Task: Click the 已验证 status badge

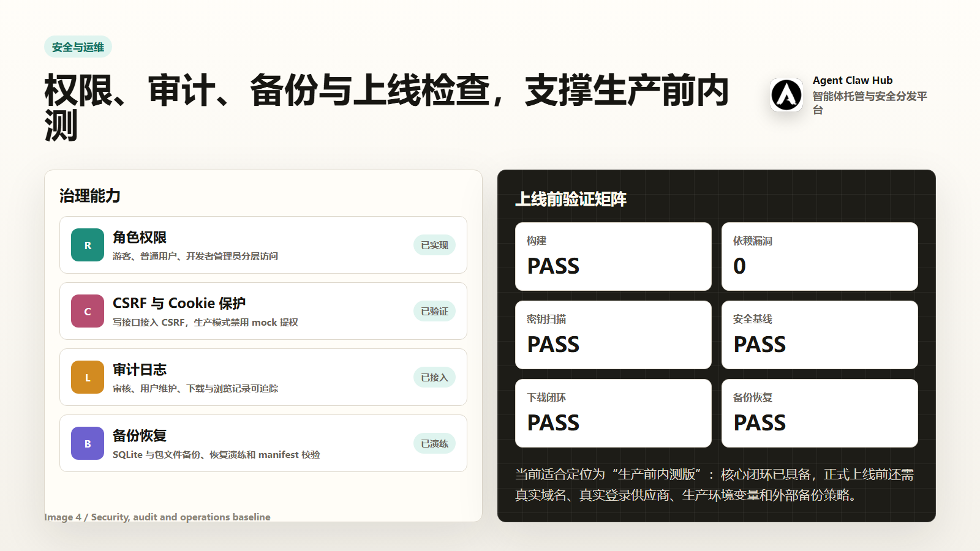Action: [x=434, y=311]
